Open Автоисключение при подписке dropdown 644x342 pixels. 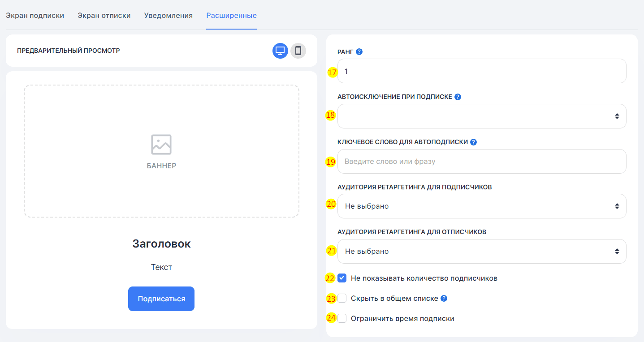tap(482, 116)
